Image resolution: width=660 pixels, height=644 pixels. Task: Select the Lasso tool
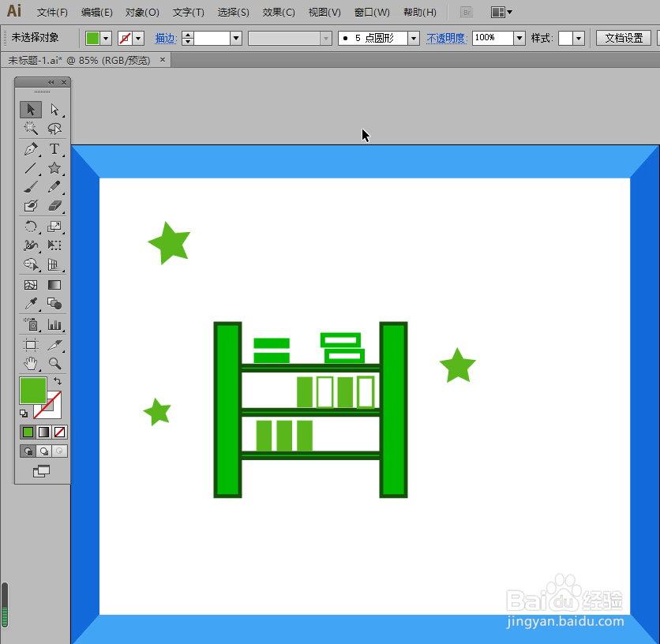click(x=54, y=129)
